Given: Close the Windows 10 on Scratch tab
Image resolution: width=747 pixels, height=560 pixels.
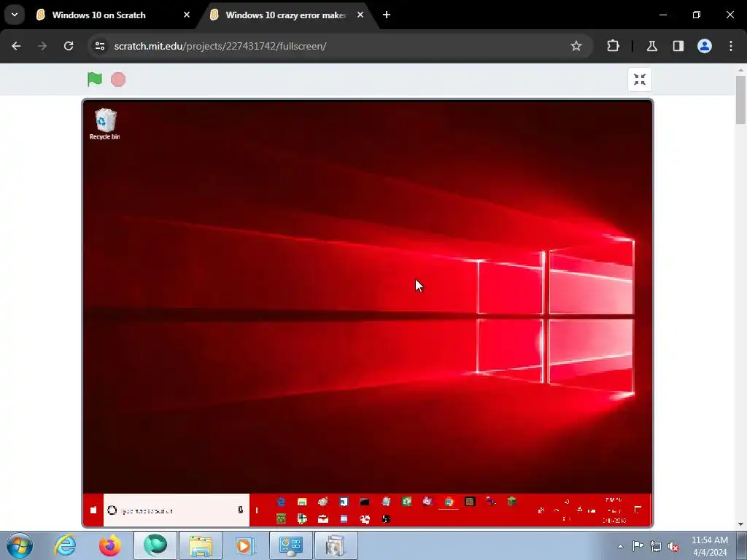Looking at the screenshot, I should click(187, 15).
